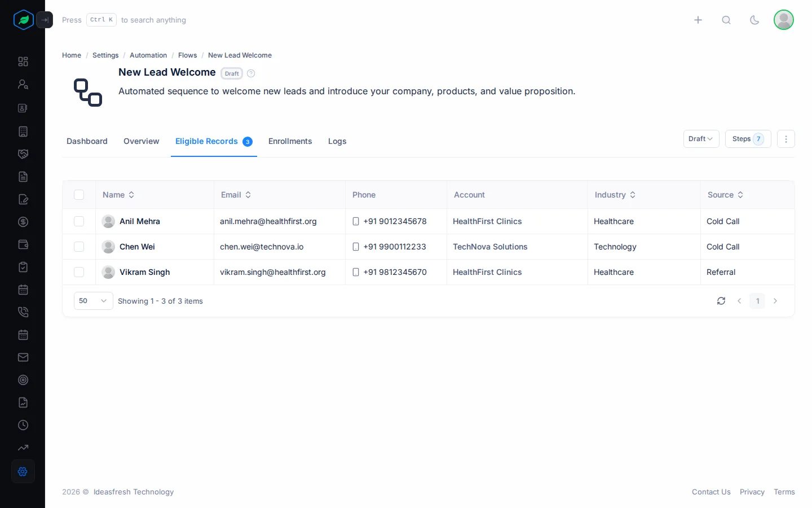Check the box for Vikram Singh

pyautogui.click(x=79, y=272)
